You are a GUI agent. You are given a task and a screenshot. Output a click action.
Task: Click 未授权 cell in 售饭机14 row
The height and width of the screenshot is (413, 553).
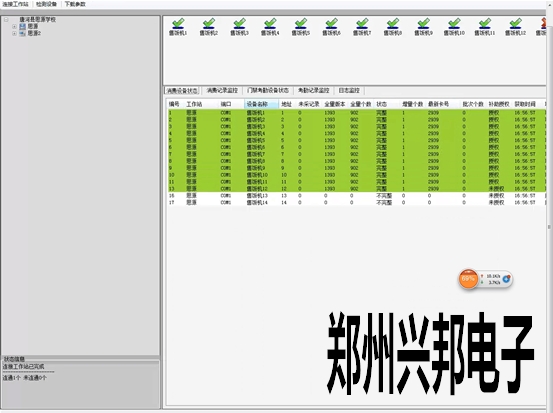496,202
